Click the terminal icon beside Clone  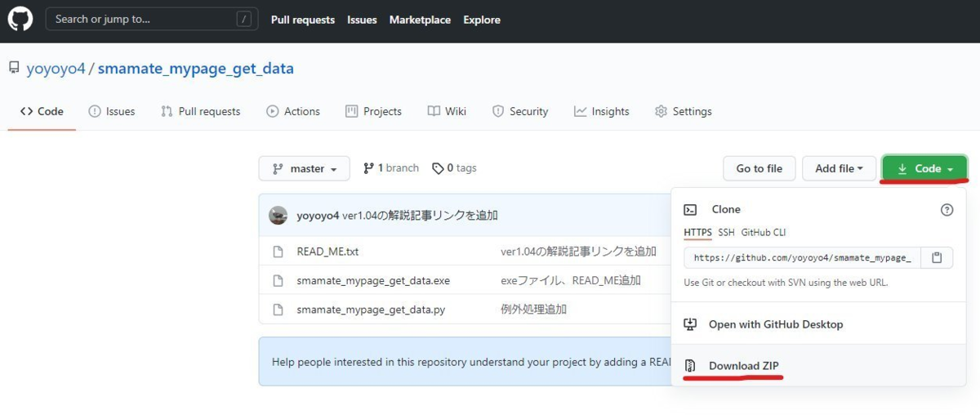coord(690,210)
